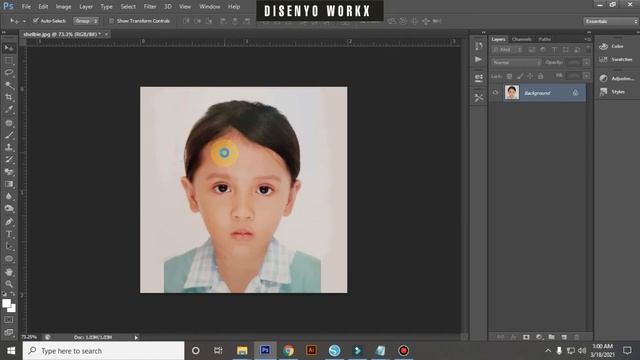The image size is (640, 360).
Task: Select the Brush tool
Action: pos(9,135)
